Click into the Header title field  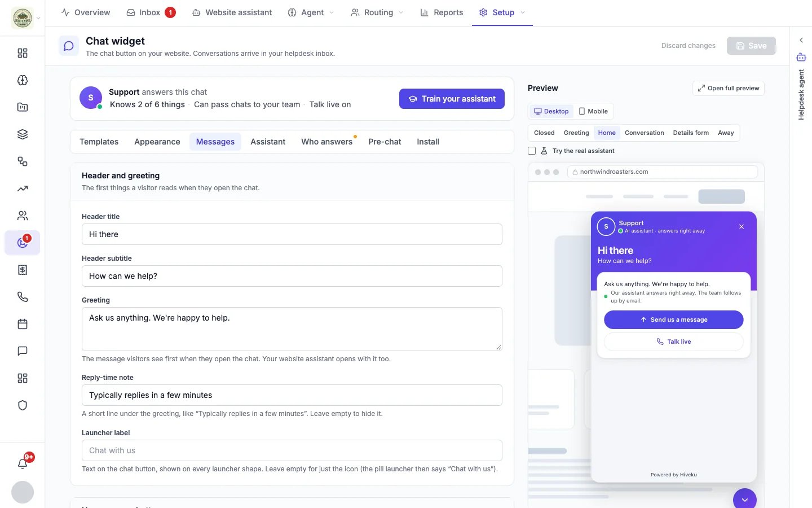click(x=292, y=234)
